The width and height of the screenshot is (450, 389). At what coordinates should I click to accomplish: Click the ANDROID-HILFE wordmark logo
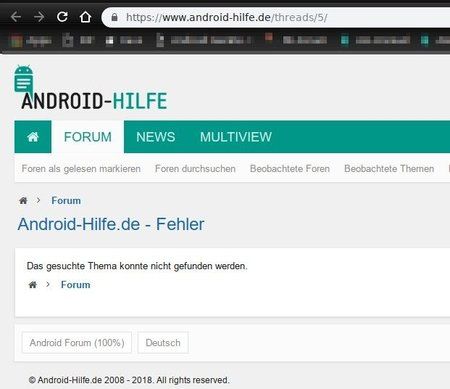coord(94,101)
